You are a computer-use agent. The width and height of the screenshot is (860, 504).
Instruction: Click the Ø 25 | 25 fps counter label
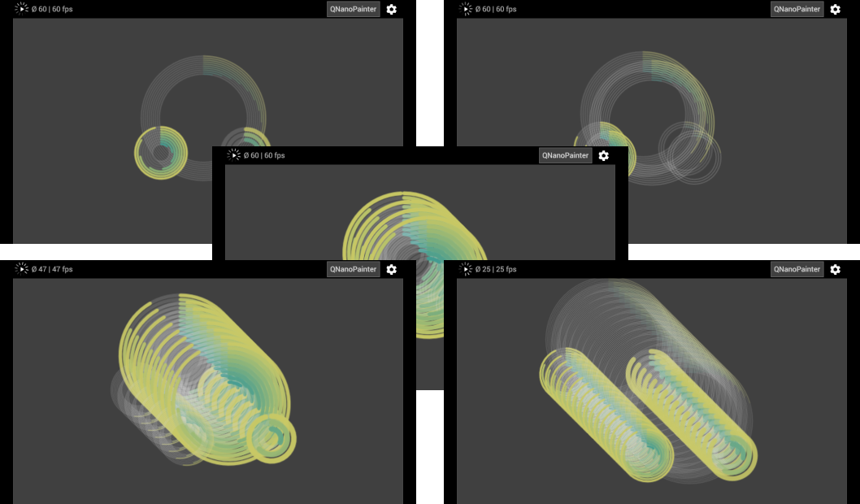click(494, 269)
